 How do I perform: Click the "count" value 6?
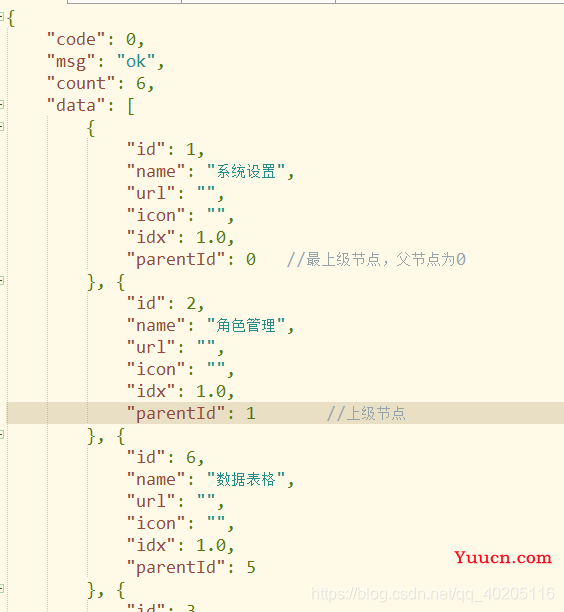(x=141, y=84)
